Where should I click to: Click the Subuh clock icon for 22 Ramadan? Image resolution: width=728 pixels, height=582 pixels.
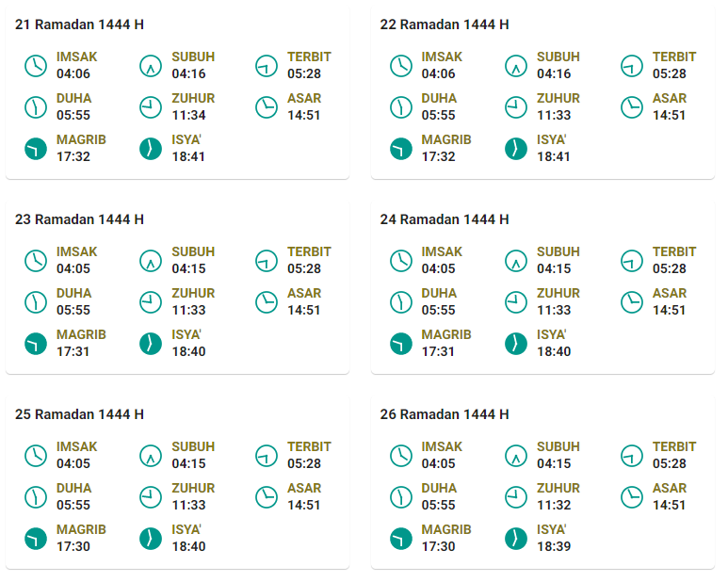(x=516, y=65)
